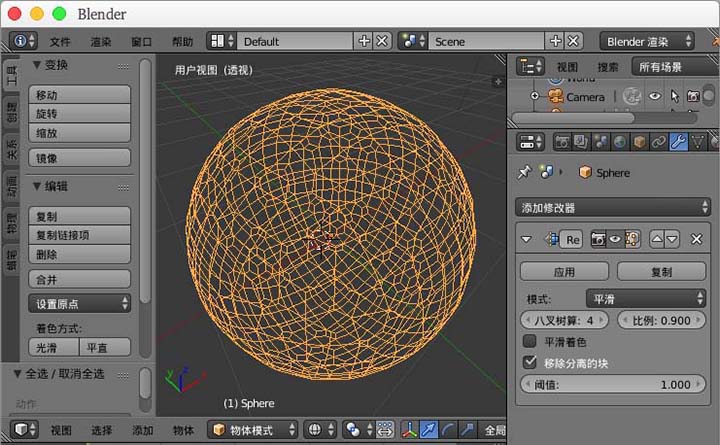
Task: Open the 设置原点 dropdown
Action: click(79, 304)
